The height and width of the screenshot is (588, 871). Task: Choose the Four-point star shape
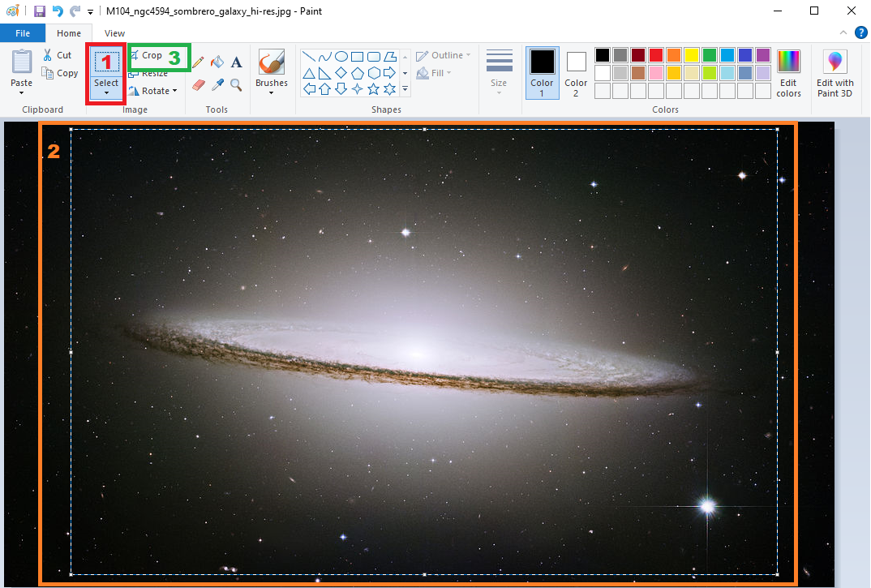pyautogui.click(x=357, y=89)
